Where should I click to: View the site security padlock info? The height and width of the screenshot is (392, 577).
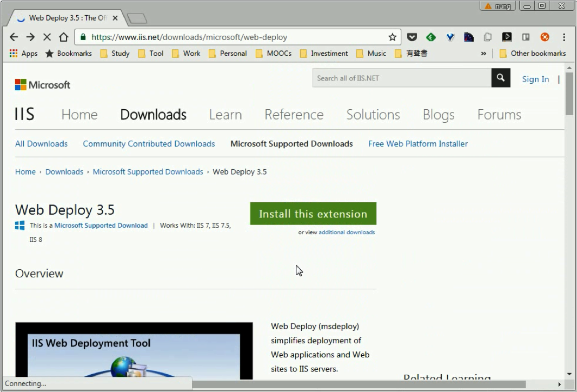(x=83, y=37)
